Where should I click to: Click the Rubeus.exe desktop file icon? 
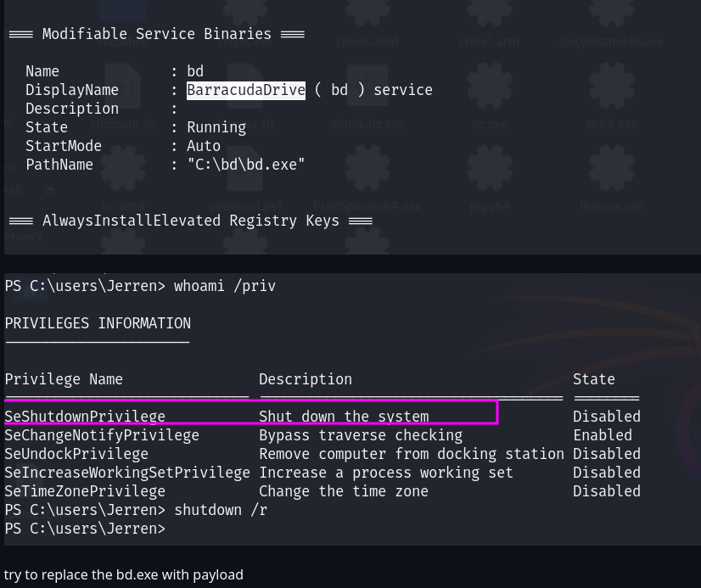click(611, 181)
